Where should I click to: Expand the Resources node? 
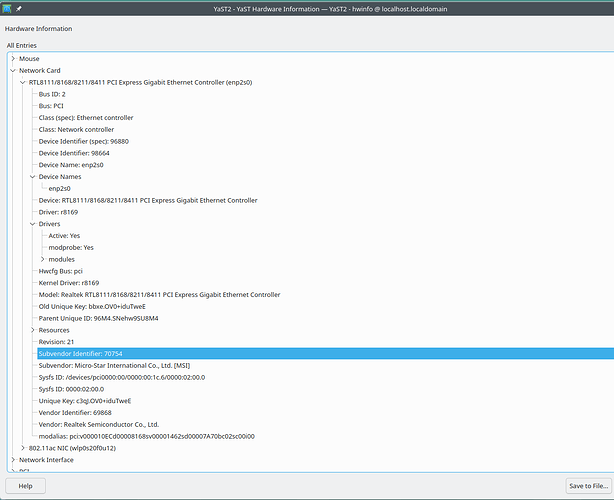(x=33, y=330)
